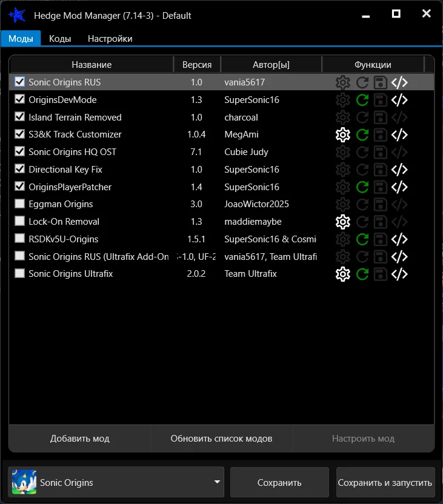Open code icon for RSDKv5U-Origins
Viewport: 443px width, 504px height.
(x=399, y=239)
